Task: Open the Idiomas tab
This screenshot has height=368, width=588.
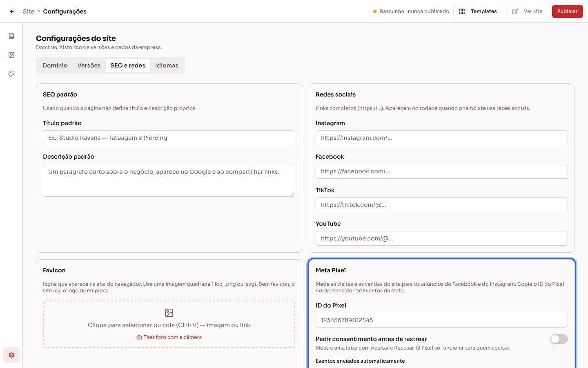Action: point(167,65)
